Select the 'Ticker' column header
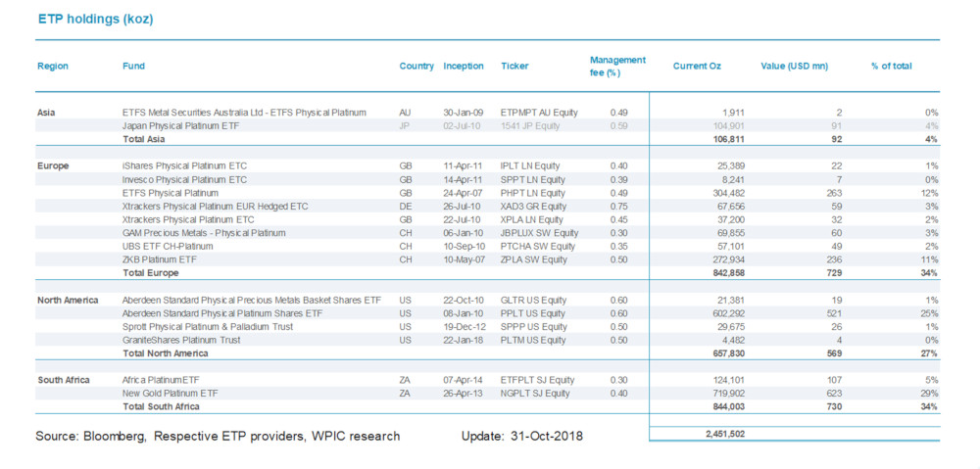This screenshot has width=980, height=469. coord(514,67)
